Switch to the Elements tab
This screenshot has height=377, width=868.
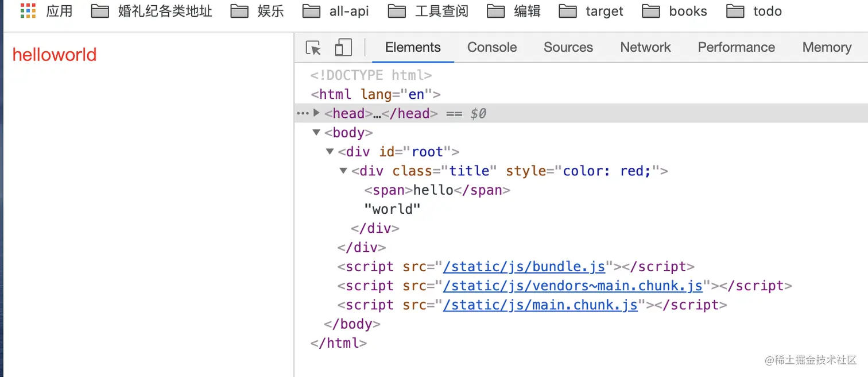tap(413, 48)
